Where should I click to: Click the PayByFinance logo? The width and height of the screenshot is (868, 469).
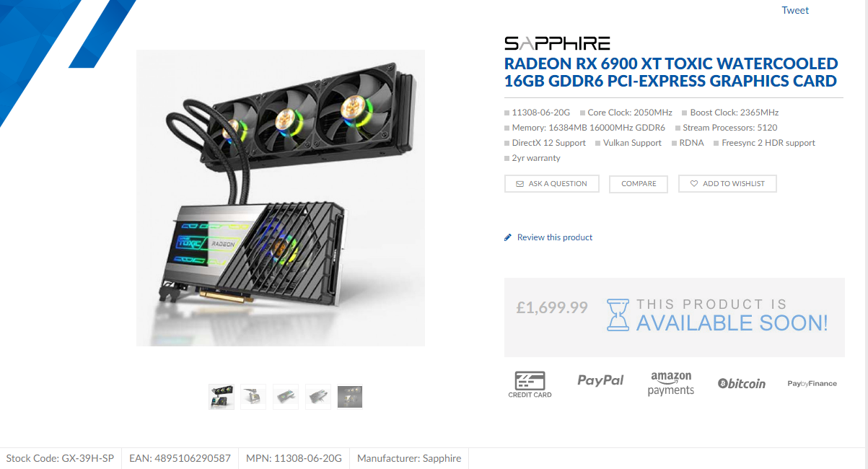click(x=812, y=384)
